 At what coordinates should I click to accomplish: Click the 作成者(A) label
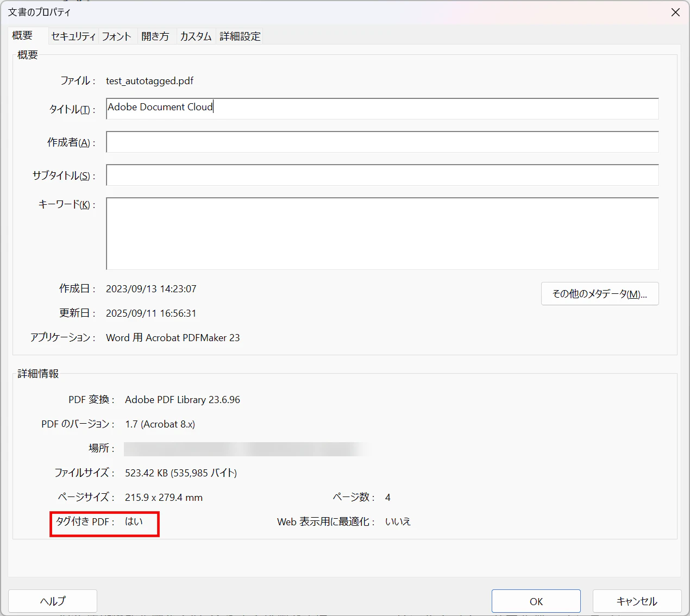[x=71, y=142]
